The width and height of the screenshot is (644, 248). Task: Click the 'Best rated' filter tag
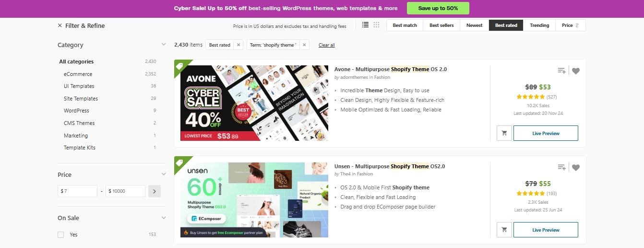click(x=220, y=45)
